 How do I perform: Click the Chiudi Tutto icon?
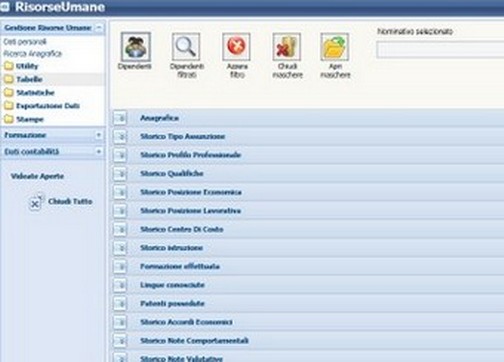tap(35, 202)
